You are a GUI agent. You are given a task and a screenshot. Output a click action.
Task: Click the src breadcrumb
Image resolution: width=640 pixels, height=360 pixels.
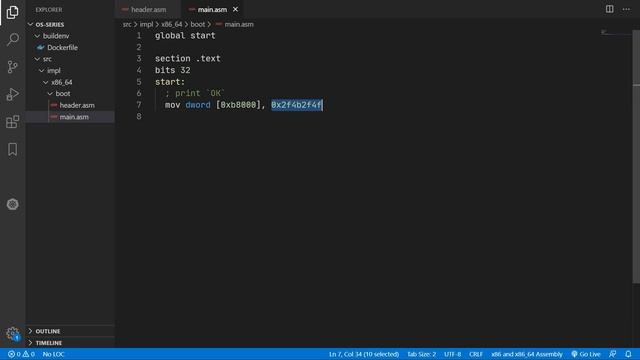point(127,24)
